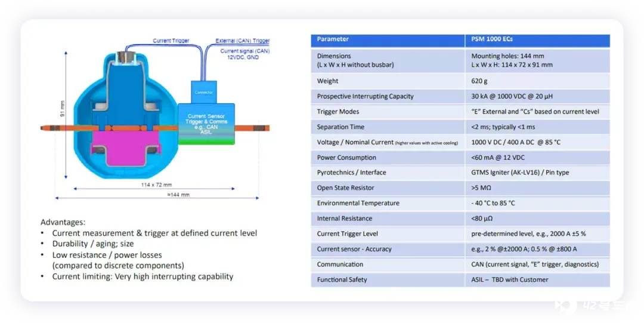Image resolution: width=644 pixels, height=323 pixels.
Task: Select the 'Power Consumption' label
Action: [x=346, y=158]
